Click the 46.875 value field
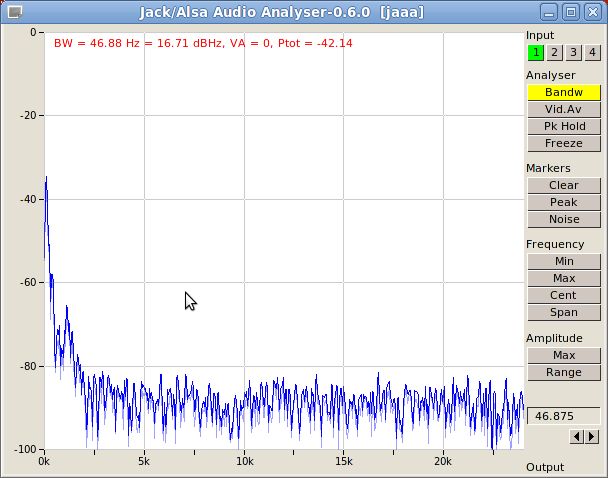Screen dimensions: 608x478 tap(564, 416)
